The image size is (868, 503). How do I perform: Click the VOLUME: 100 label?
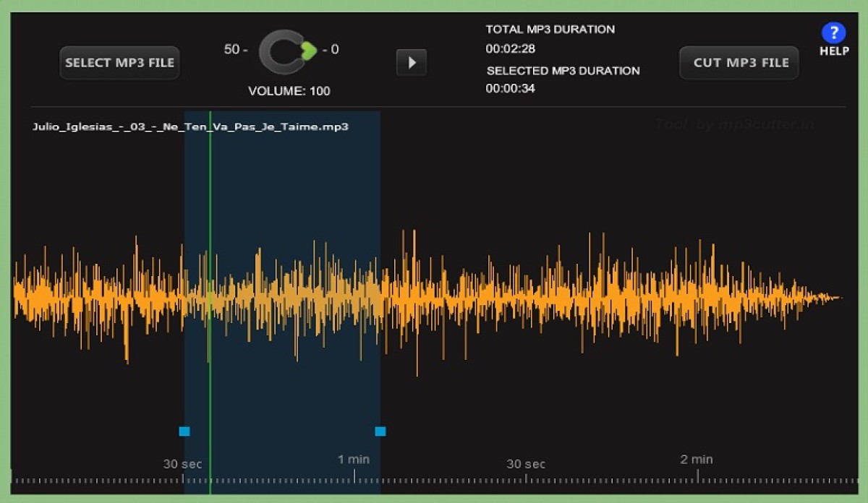pos(289,91)
